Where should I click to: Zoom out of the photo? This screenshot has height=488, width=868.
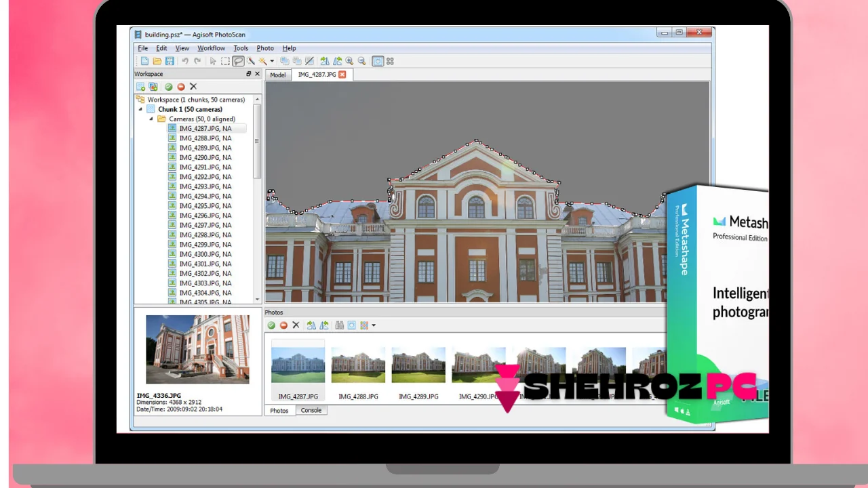[361, 61]
